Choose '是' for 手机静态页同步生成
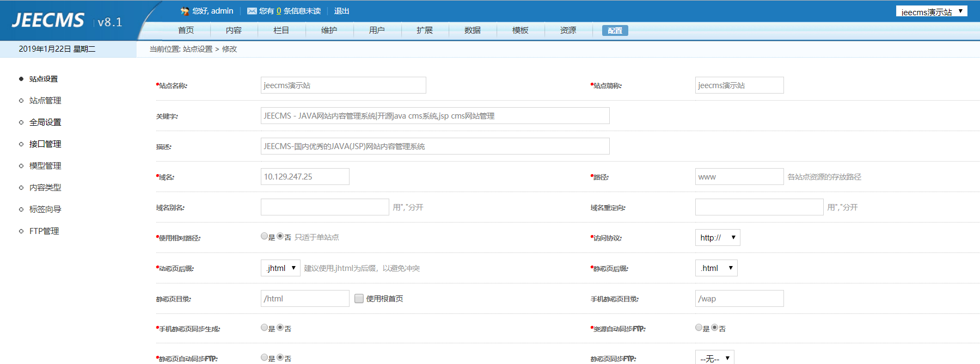This screenshot has height=364, width=980. click(264, 328)
